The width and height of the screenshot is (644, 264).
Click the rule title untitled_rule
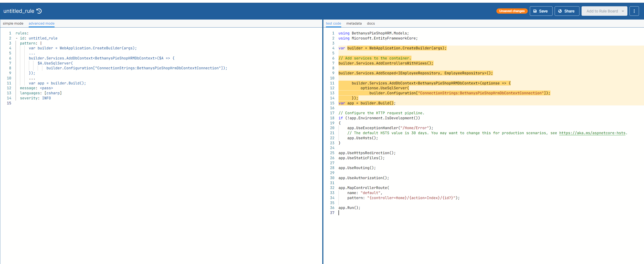click(19, 11)
